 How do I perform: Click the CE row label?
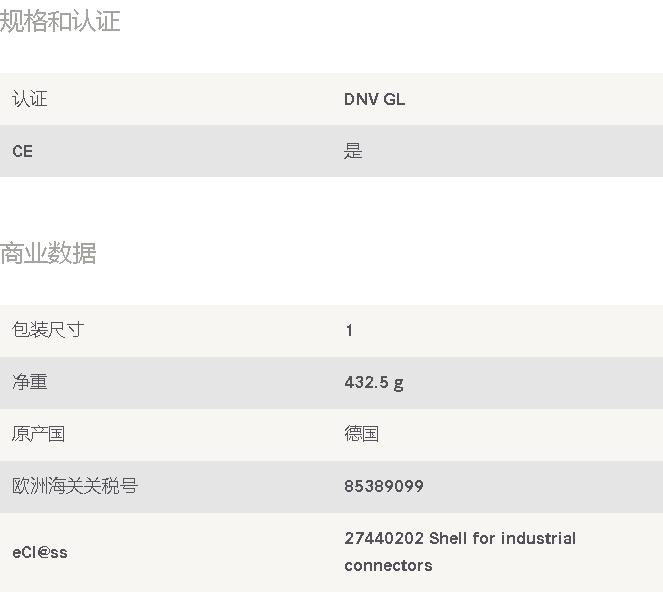(x=22, y=151)
